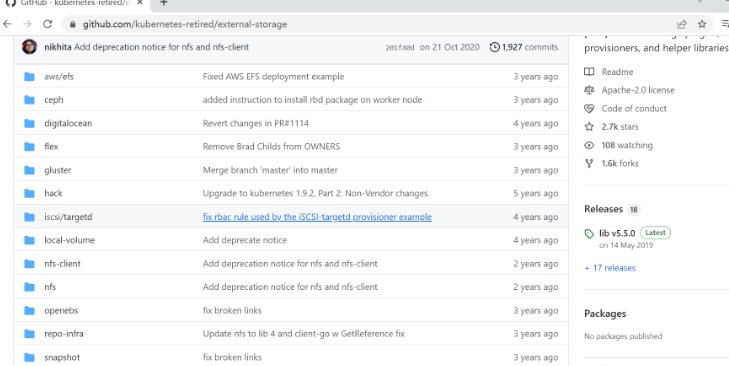Image resolution: width=729 pixels, height=366 pixels.
Task: Open the snapshot directory
Action: click(62, 357)
